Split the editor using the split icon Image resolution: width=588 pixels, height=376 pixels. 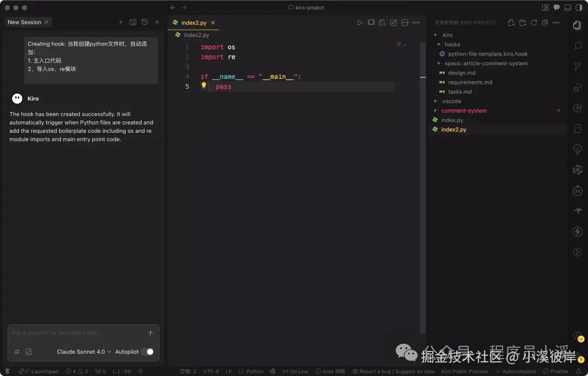click(x=405, y=22)
